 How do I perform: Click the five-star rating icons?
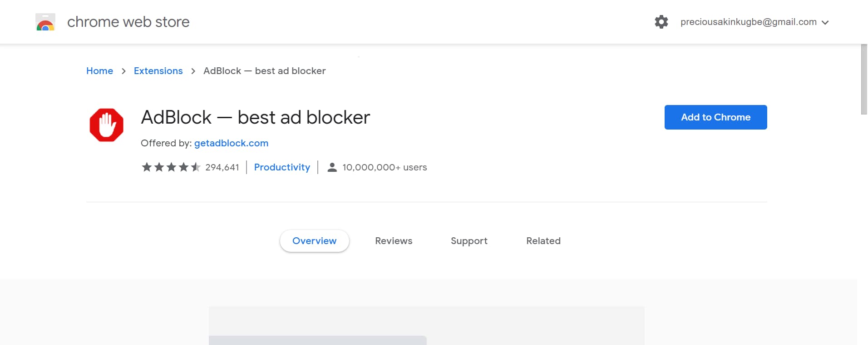(171, 167)
